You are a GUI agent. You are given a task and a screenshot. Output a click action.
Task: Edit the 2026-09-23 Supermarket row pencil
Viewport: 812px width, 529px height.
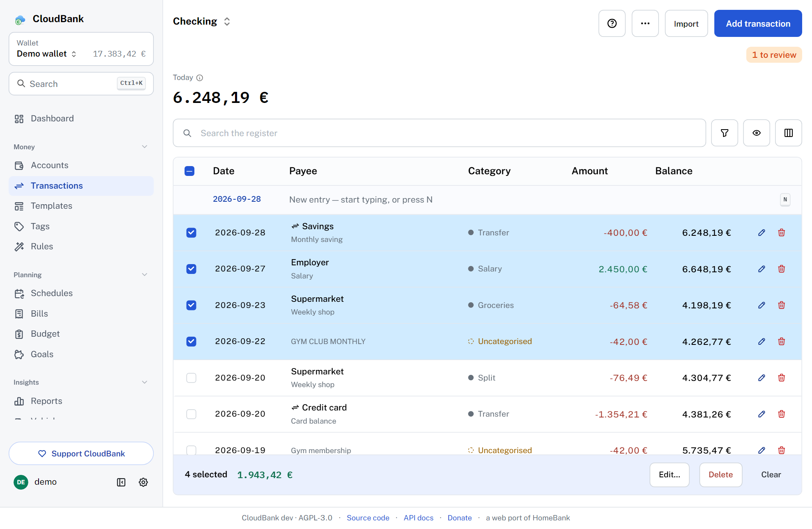pos(762,305)
